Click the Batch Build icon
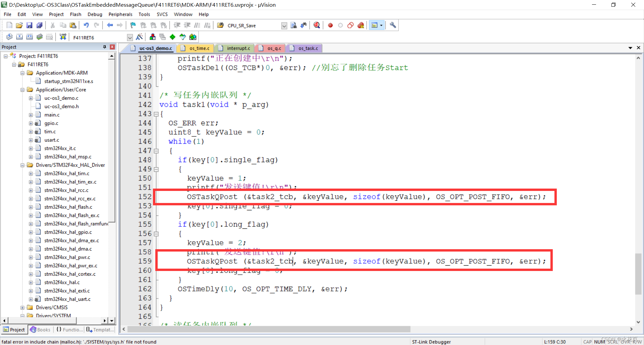 pyautogui.click(x=40, y=37)
